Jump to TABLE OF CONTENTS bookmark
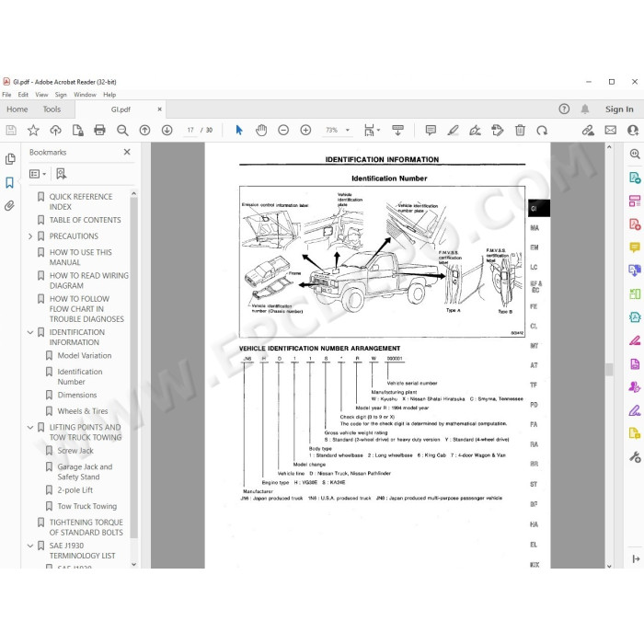The image size is (644, 644). [85, 220]
